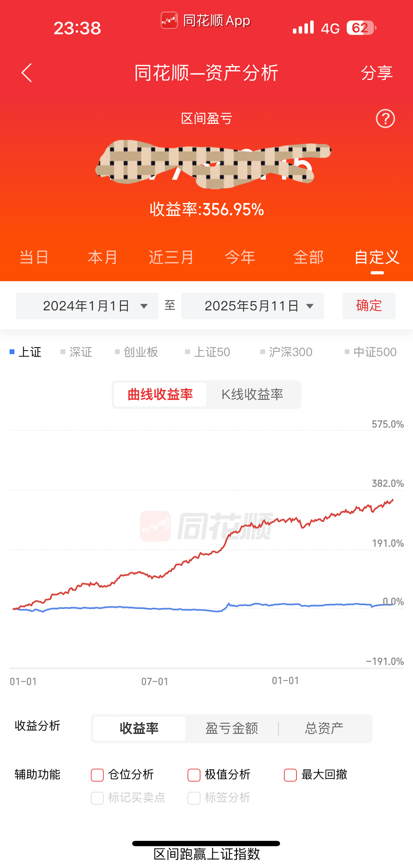Viewport: 413px width, 868px height.
Task: Choose 总资产 in 收益分析
Action: pos(325,728)
